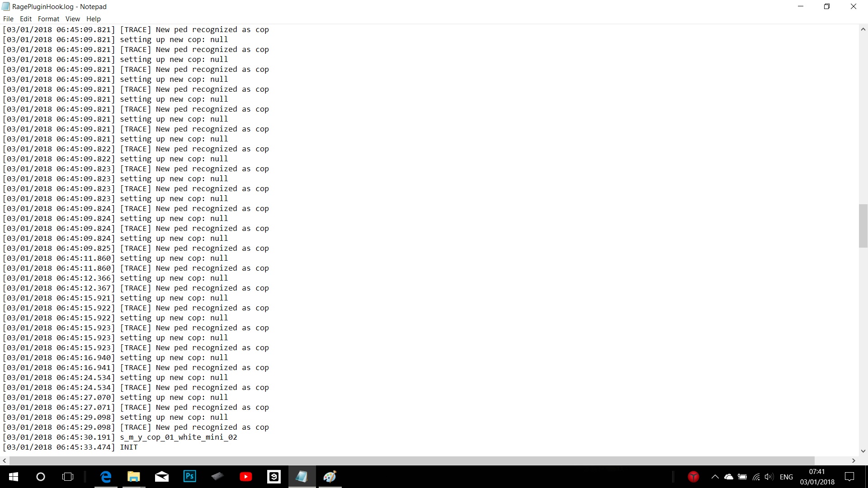
Task: Open the Action Center notifications
Action: [x=849, y=477]
